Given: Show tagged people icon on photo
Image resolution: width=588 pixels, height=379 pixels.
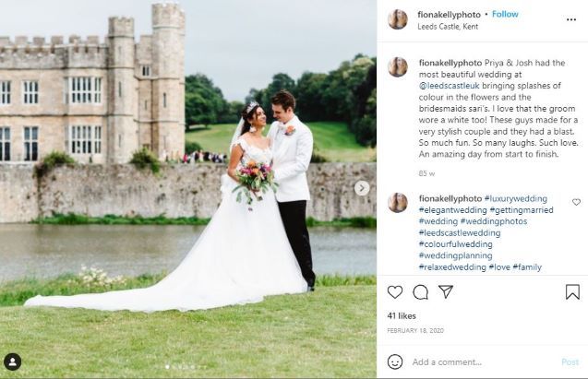Looking at the screenshot, I should tap(12, 361).
